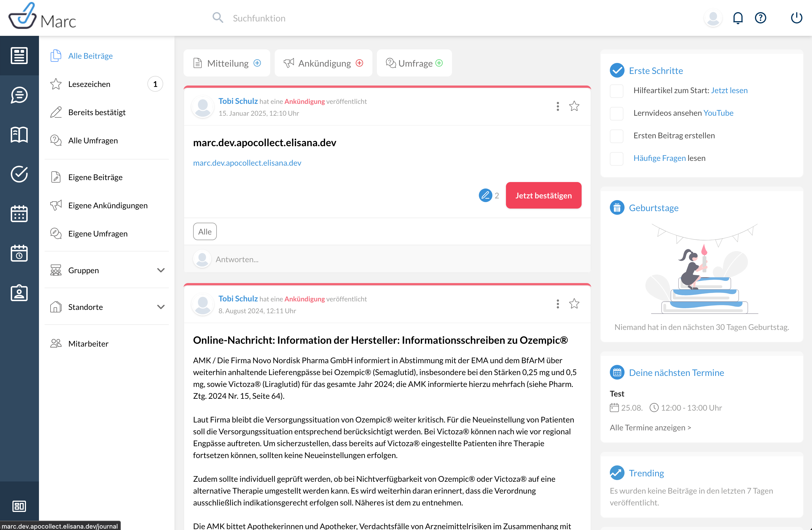The width and height of the screenshot is (812, 530).
Task: Click the Lesezeichen count badge 1
Action: [155, 84]
